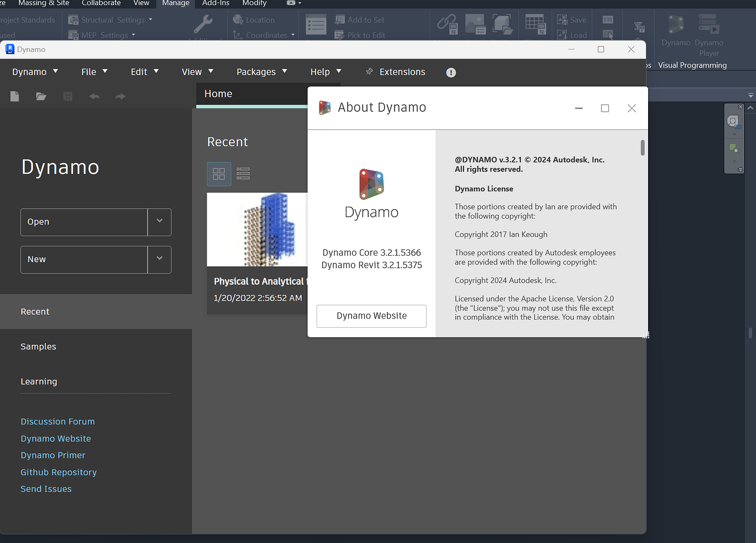Screen dimensions: 756x543
Task: Save the workspace via the disk icon
Action: pos(67,96)
